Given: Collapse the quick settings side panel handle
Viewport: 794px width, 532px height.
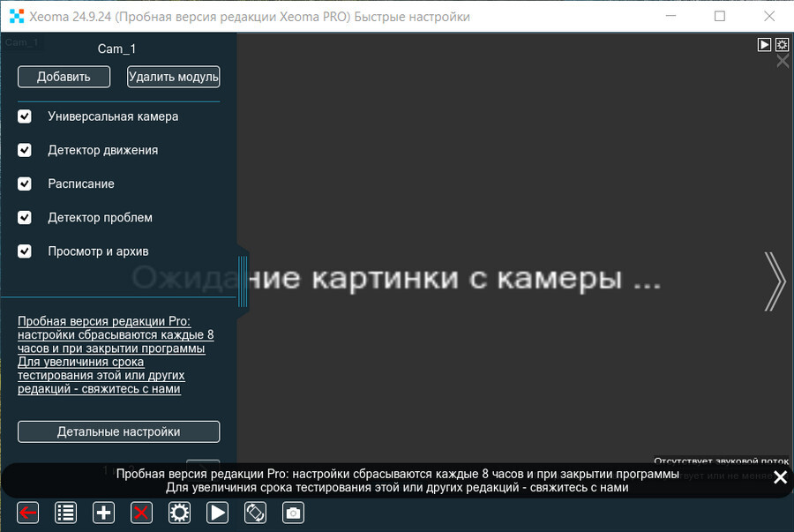Looking at the screenshot, I should point(243,281).
